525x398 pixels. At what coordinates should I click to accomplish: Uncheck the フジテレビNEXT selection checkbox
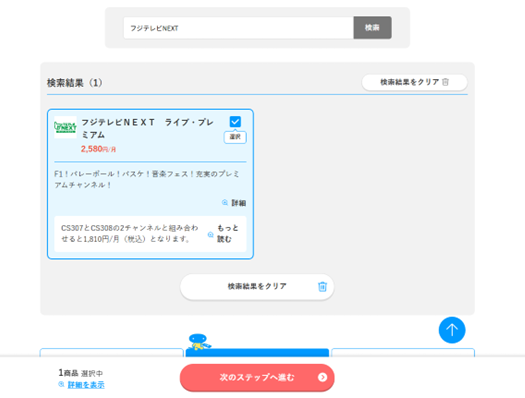(x=235, y=122)
